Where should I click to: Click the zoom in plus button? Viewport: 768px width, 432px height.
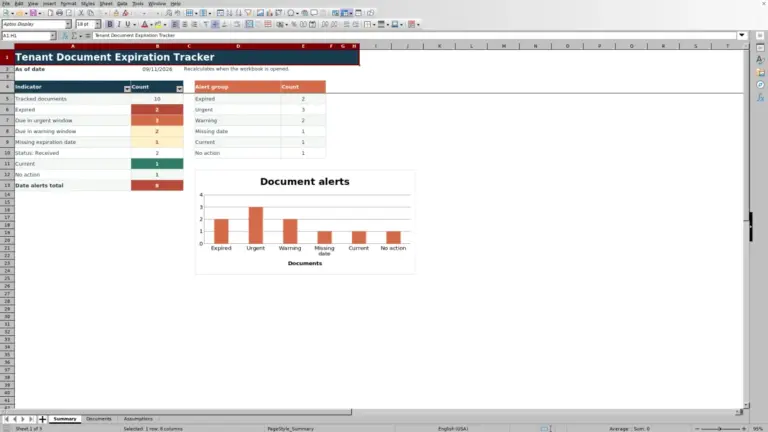pos(744,429)
